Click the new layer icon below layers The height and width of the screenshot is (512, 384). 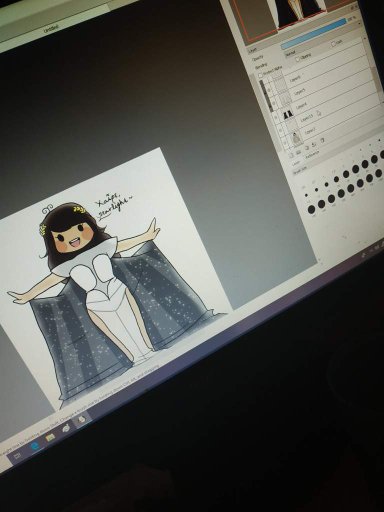[290, 155]
